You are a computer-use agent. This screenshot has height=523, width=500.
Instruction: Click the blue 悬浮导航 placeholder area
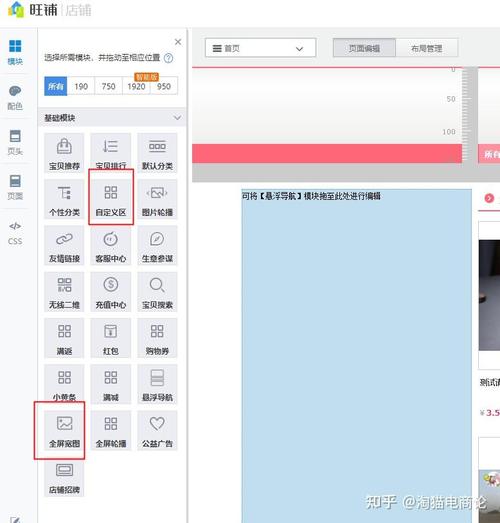(x=357, y=356)
